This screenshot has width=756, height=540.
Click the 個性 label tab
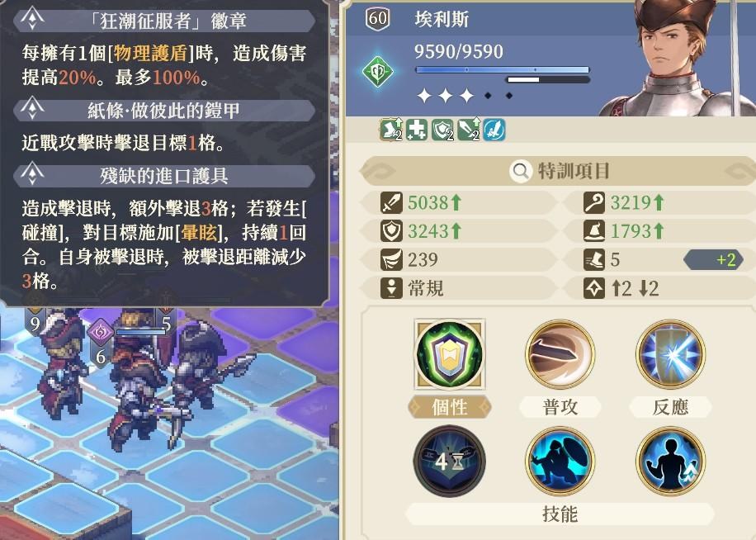point(449,407)
